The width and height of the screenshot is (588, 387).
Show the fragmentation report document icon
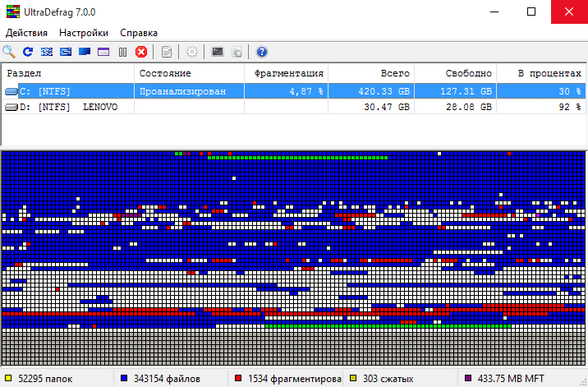tap(167, 52)
